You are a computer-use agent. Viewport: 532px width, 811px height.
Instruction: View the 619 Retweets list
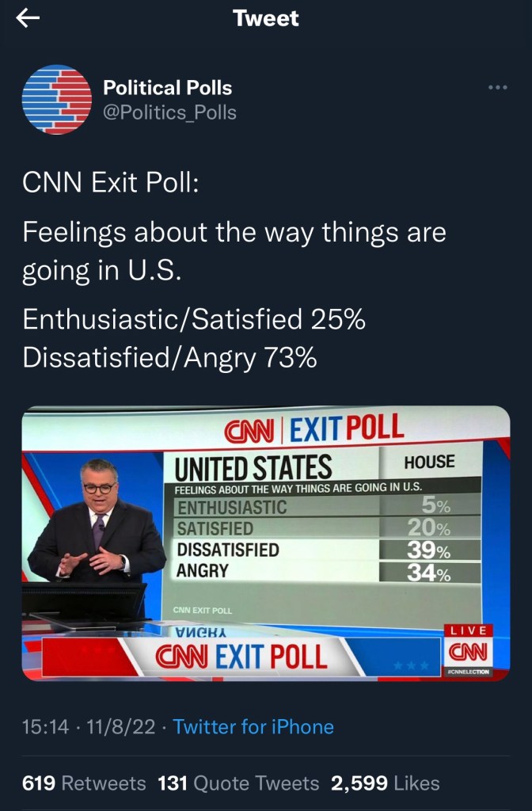84,783
